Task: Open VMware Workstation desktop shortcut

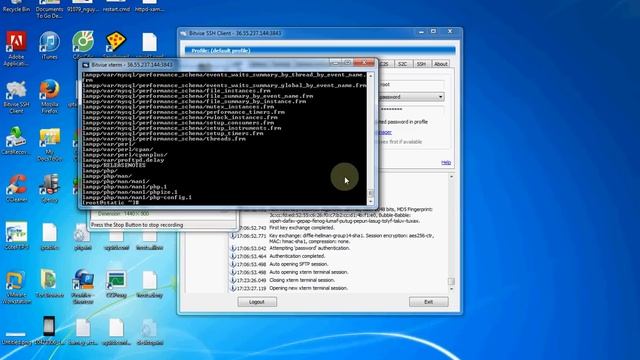Action: tap(16, 287)
